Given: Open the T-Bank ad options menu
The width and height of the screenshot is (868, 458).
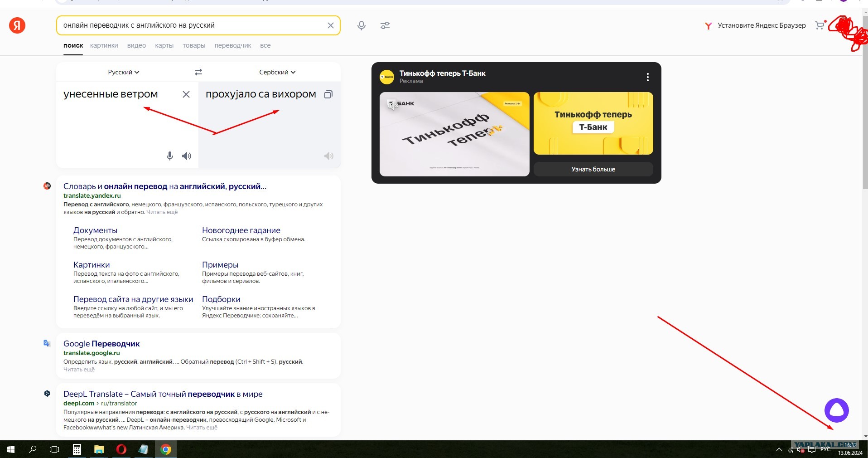Looking at the screenshot, I should coord(648,77).
